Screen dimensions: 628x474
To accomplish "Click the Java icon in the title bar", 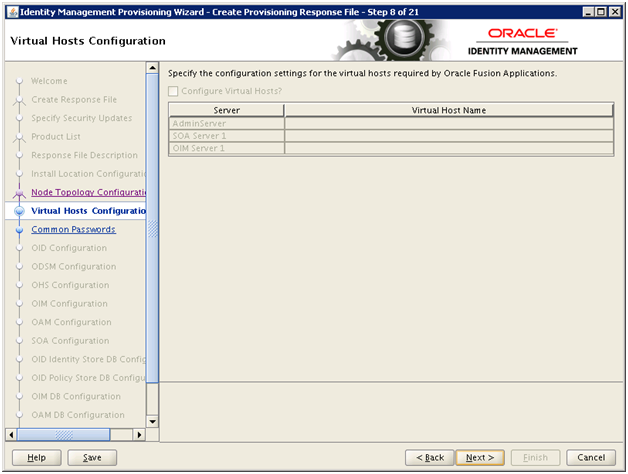I will coord(13,12).
